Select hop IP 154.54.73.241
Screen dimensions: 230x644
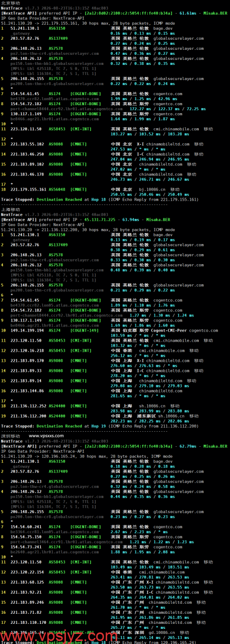click(25, 546)
